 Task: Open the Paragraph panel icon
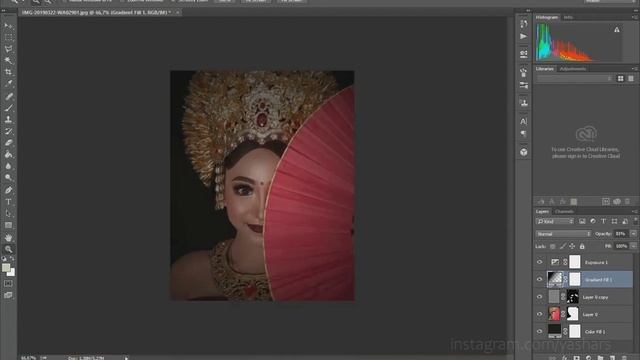point(524,134)
